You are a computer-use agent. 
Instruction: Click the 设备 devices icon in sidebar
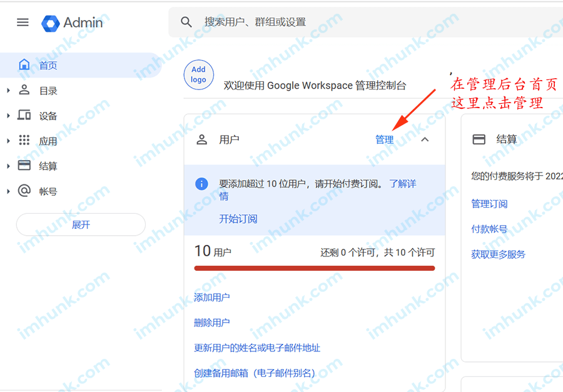pos(24,115)
